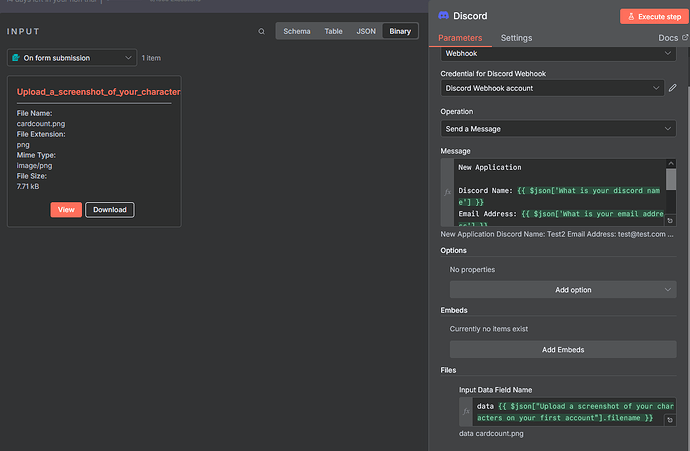Viewport: 690px width, 451px height.
Task: Click the 'No properties' text under Options
Action: coord(472,269)
